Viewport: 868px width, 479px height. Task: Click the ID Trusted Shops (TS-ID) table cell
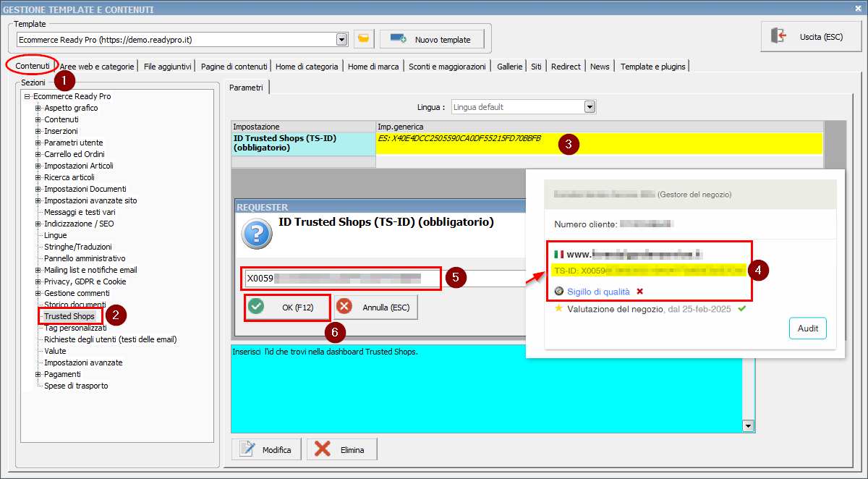coord(303,143)
